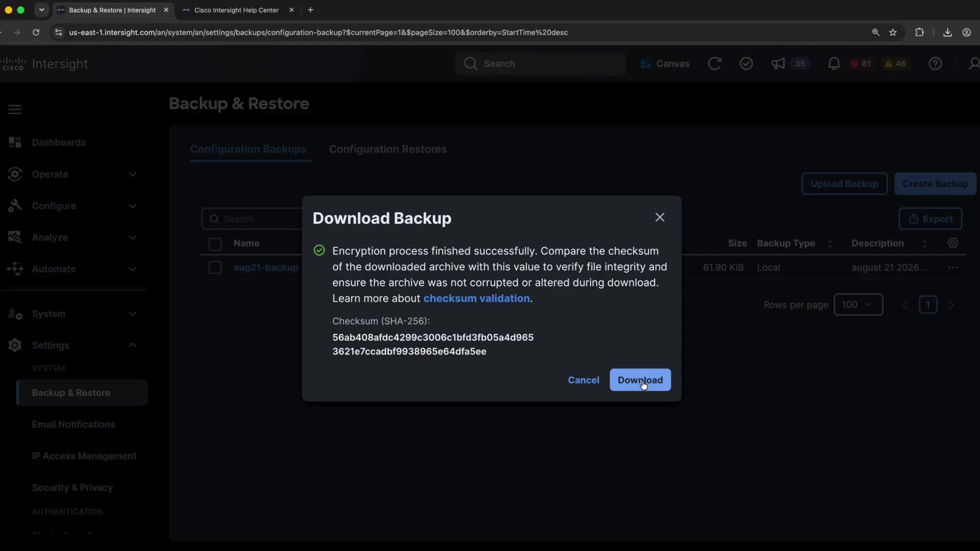Open the requests checkmark icon
Image resolution: width=980 pixels, height=551 pixels.
[x=746, y=64]
